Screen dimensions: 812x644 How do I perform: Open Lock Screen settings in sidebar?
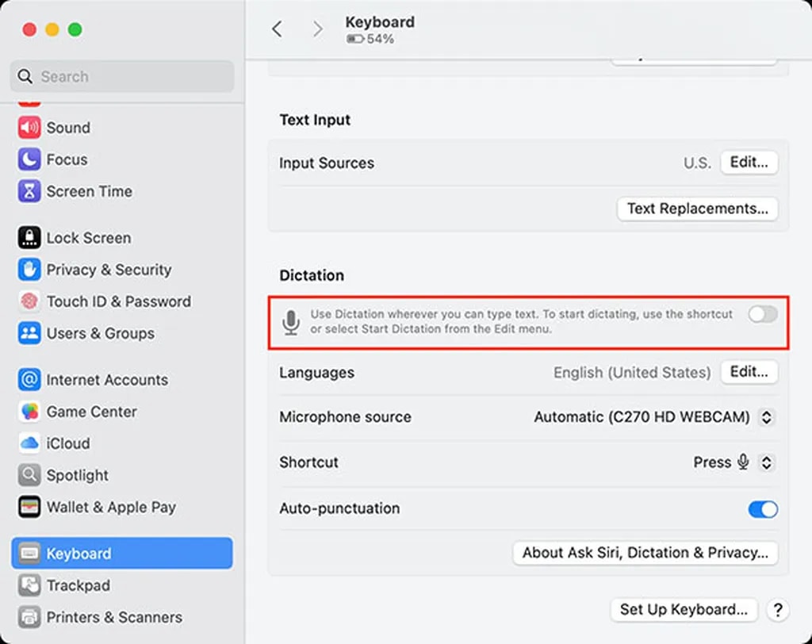pyautogui.click(x=88, y=238)
